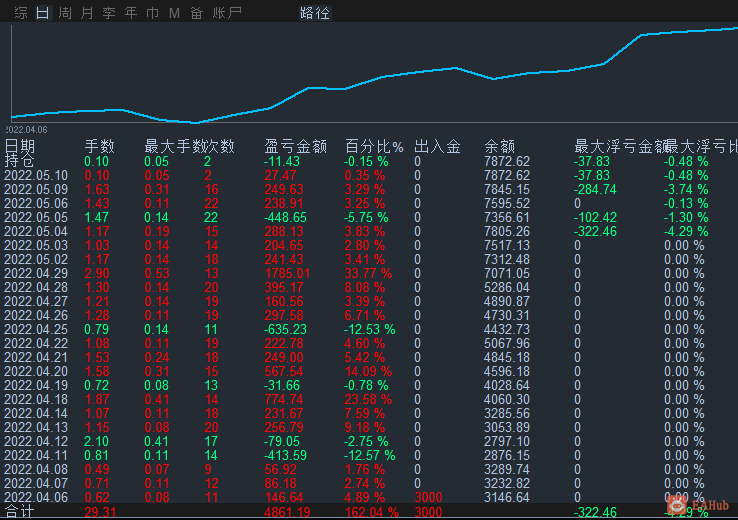Click the 合计 total row label
The height and width of the screenshot is (520, 738).
coord(20,512)
